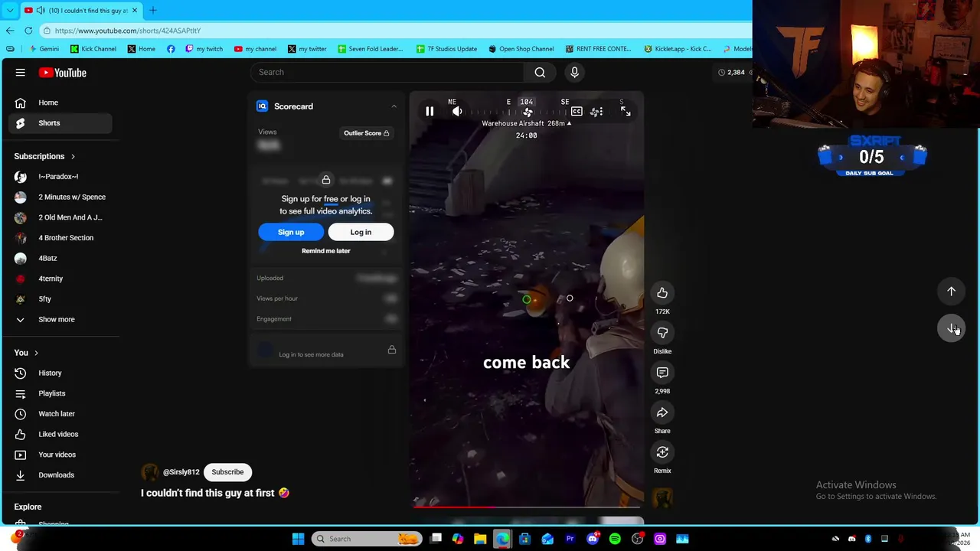Image resolution: width=980 pixels, height=551 pixels.
Task: Click the blue Sign up button
Action: (x=291, y=232)
